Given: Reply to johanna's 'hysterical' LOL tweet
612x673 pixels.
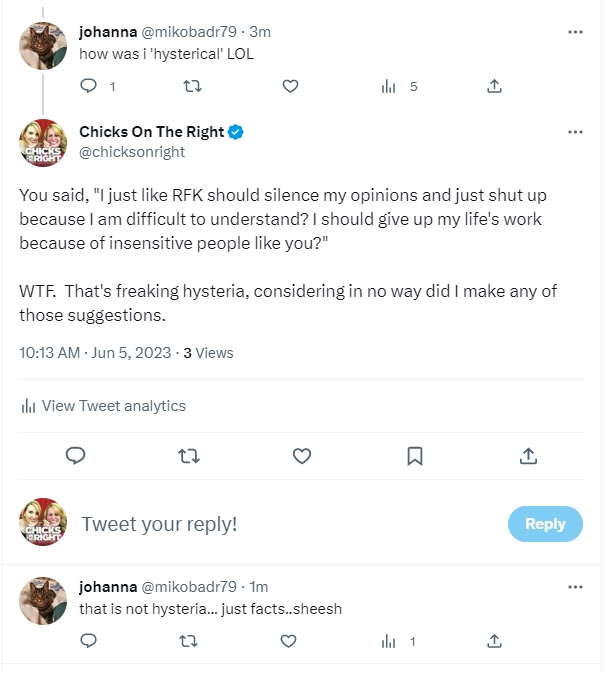Looking at the screenshot, I should [x=88, y=87].
